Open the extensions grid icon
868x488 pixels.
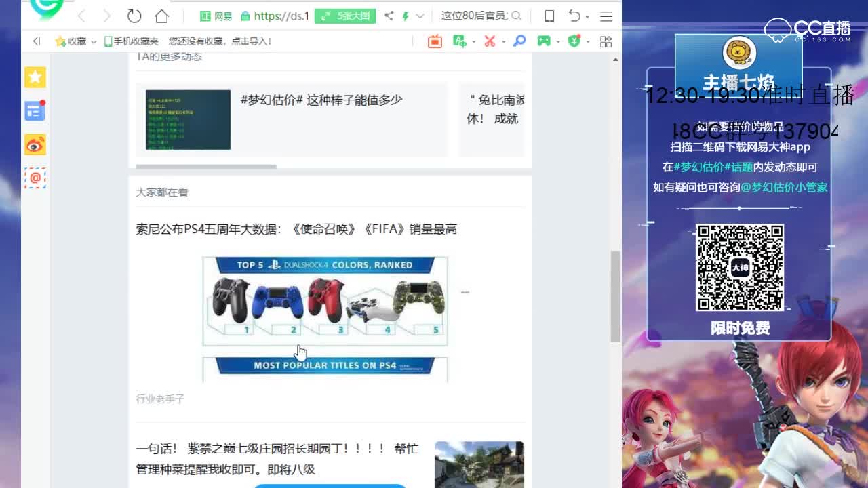(606, 41)
